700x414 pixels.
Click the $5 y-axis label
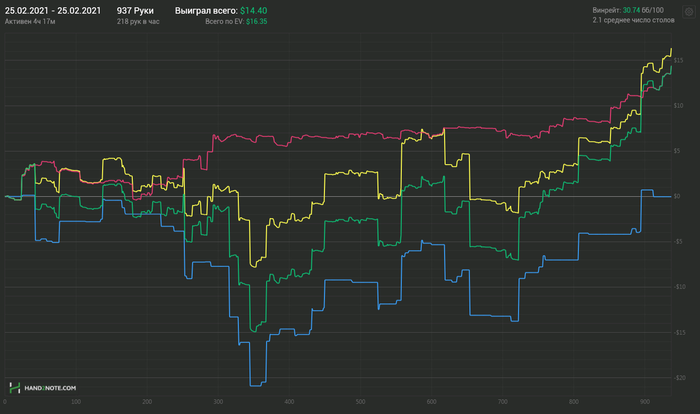point(677,151)
